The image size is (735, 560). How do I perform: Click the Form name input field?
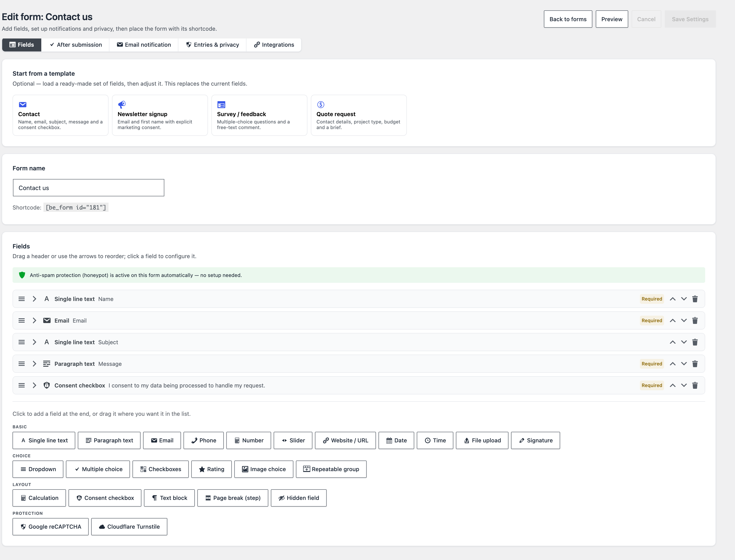tap(89, 188)
